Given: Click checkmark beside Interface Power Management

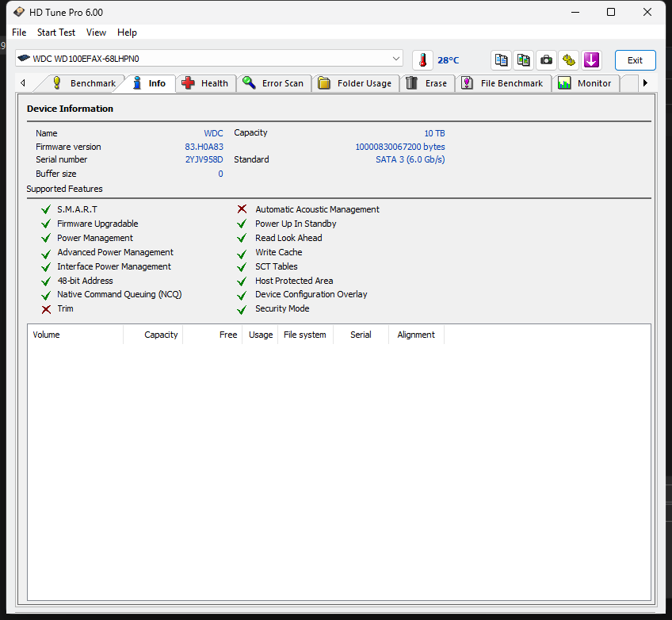Looking at the screenshot, I should (x=46, y=267).
